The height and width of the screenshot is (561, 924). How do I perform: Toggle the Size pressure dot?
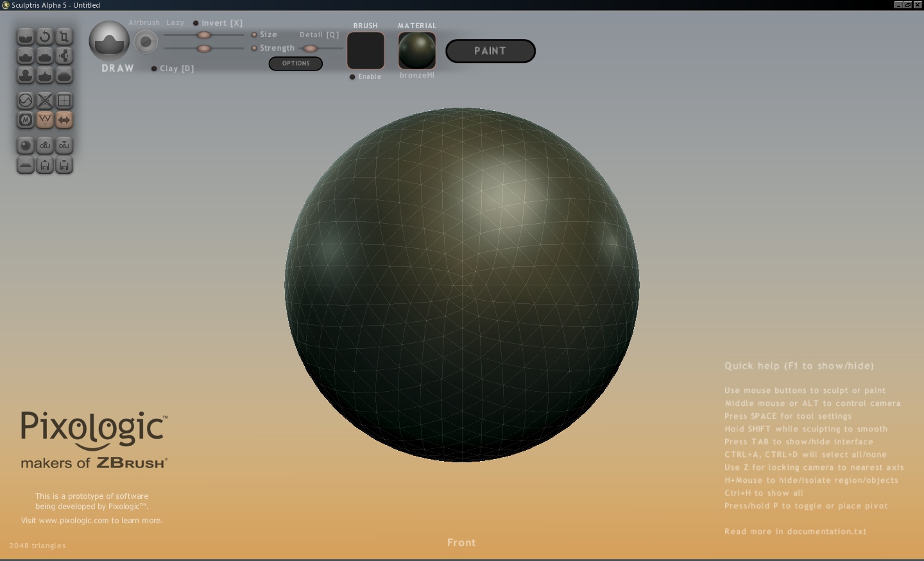(254, 35)
